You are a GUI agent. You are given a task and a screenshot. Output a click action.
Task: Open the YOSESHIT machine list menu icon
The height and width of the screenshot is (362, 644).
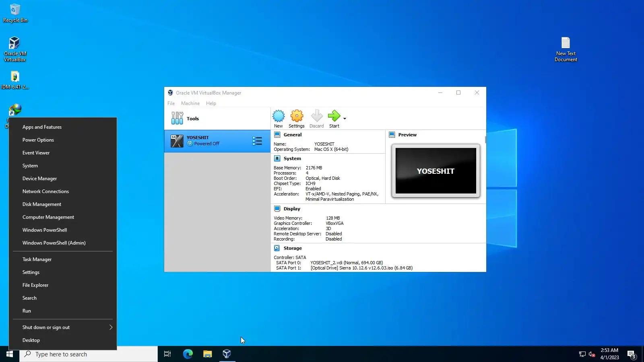point(257,141)
